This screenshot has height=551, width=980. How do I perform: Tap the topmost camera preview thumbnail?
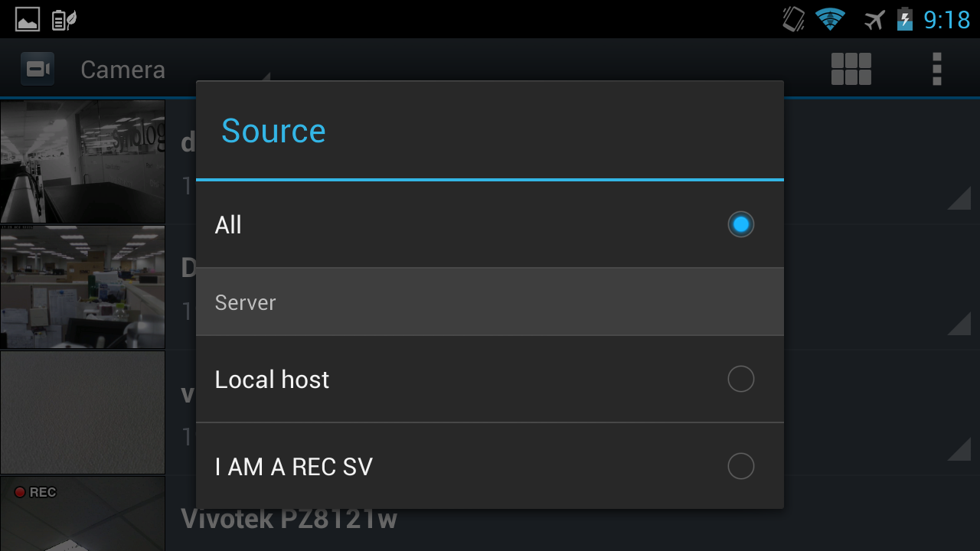coord(82,162)
